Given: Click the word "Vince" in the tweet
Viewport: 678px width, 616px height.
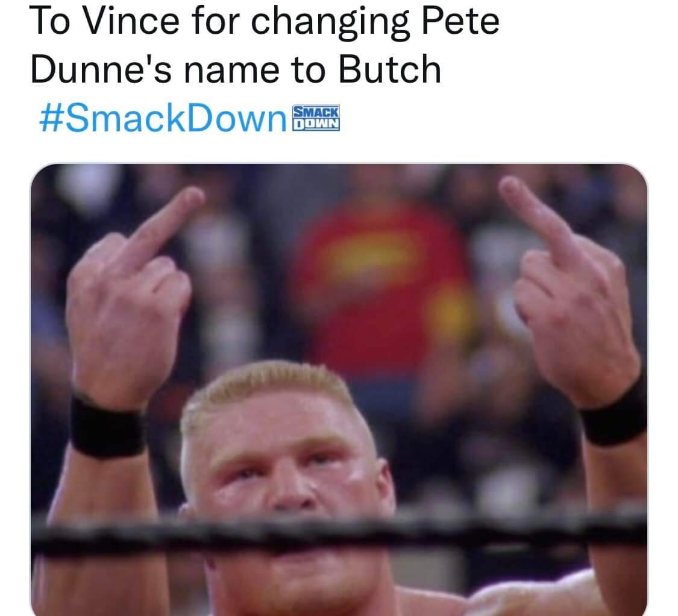Looking at the screenshot, I should click(x=131, y=21).
